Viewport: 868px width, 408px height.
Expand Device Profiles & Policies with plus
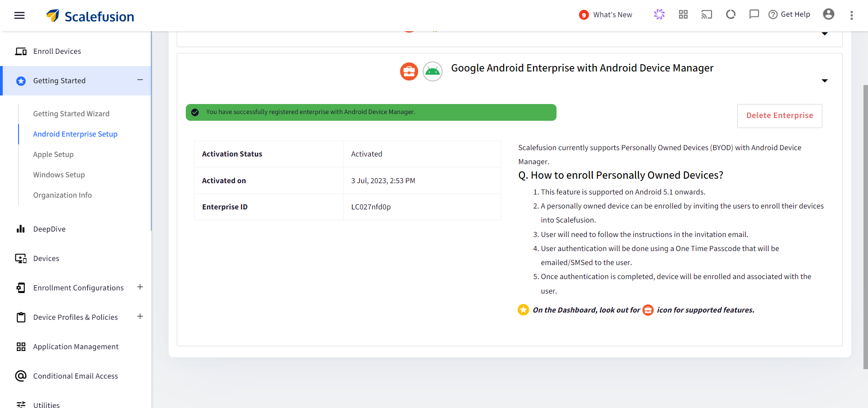coord(140,317)
